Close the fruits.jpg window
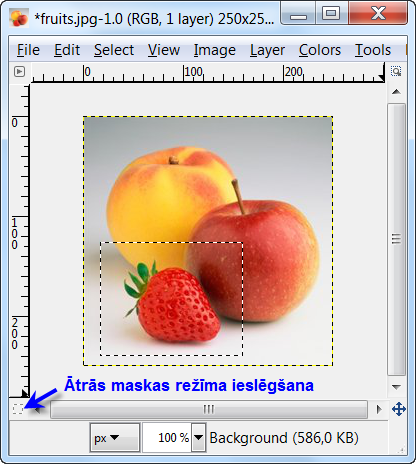This screenshot has width=416, height=464. pos(378,13)
